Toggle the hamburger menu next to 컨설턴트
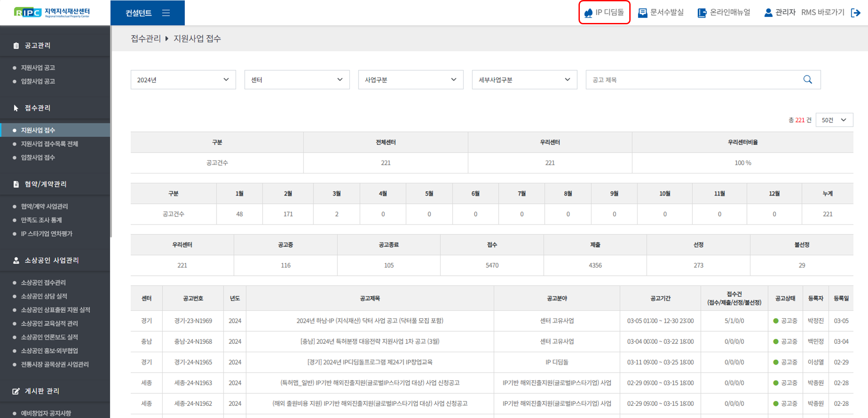The width and height of the screenshot is (868, 418). (x=166, y=13)
